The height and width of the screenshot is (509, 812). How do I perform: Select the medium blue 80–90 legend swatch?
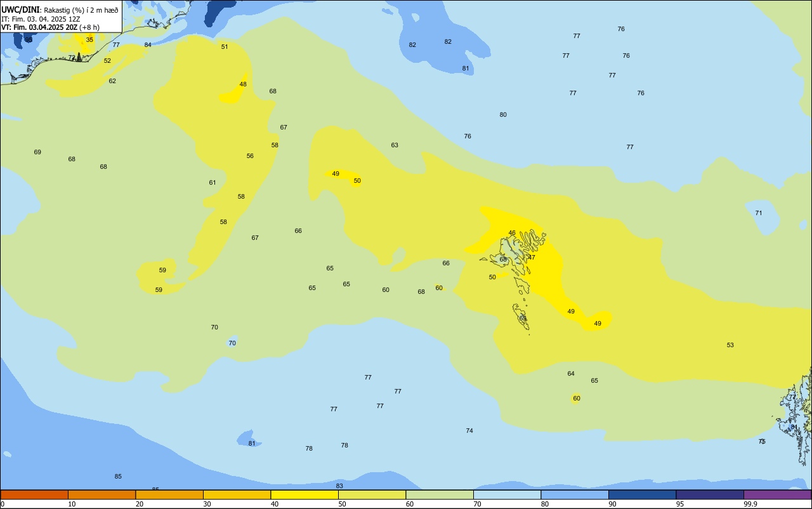pos(575,494)
